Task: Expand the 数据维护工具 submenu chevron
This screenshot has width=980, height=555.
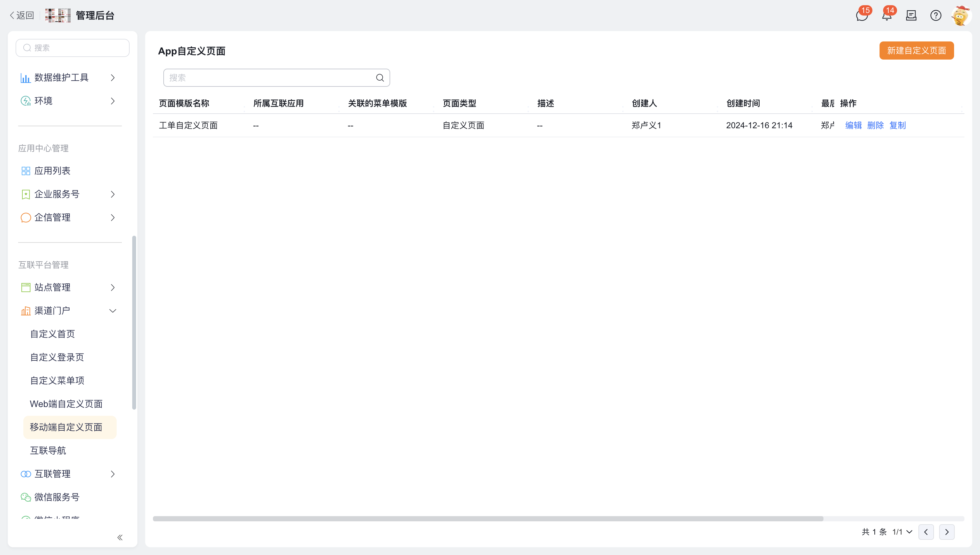Action: point(112,78)
